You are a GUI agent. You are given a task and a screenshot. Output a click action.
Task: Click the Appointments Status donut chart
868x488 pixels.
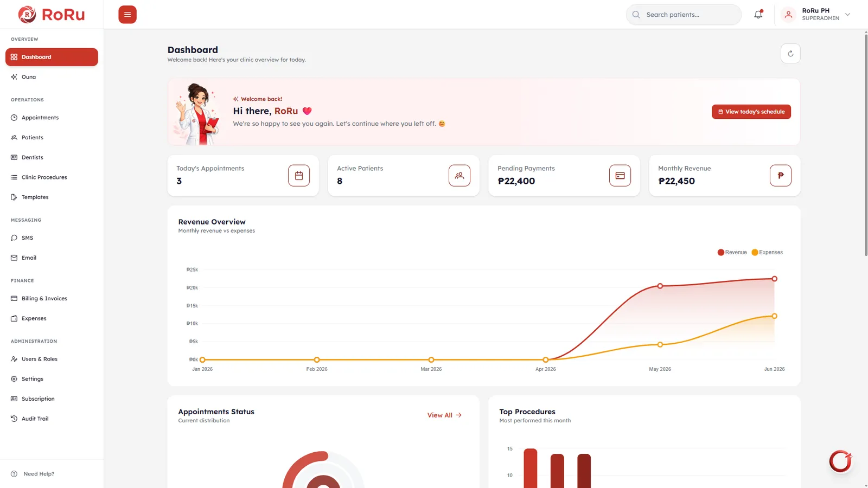click(323, 470)
